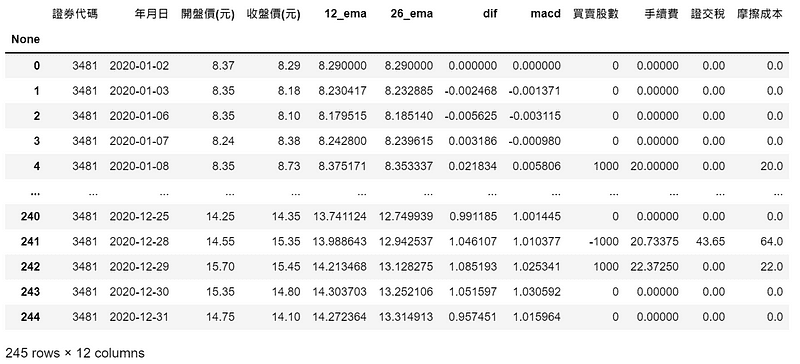Select the date cell 2020-01-08
Viewport: 800px width, 364px height.
139,166
